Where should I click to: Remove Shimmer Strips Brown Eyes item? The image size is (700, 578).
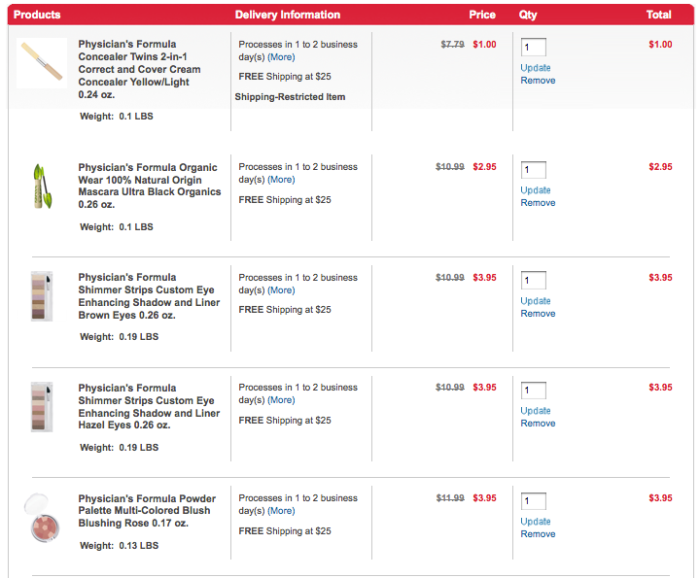pos(538,313)
